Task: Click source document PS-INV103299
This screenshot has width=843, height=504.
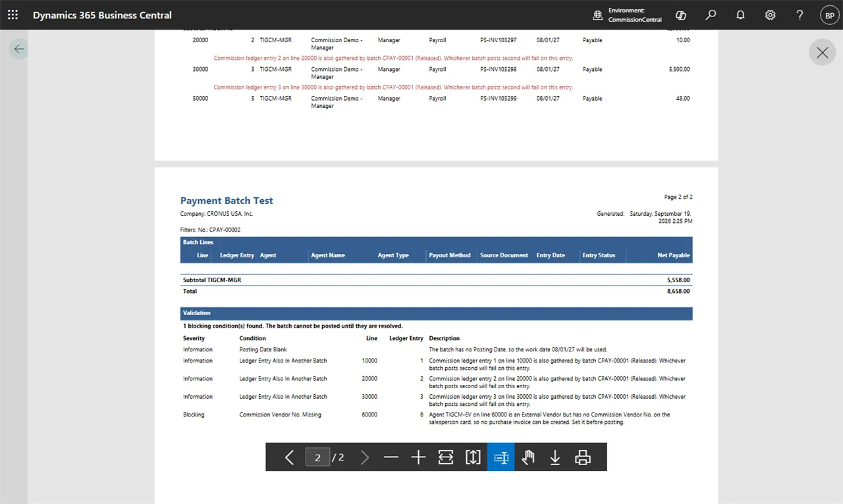Action: pyautogui.click(x=499, y=98)
